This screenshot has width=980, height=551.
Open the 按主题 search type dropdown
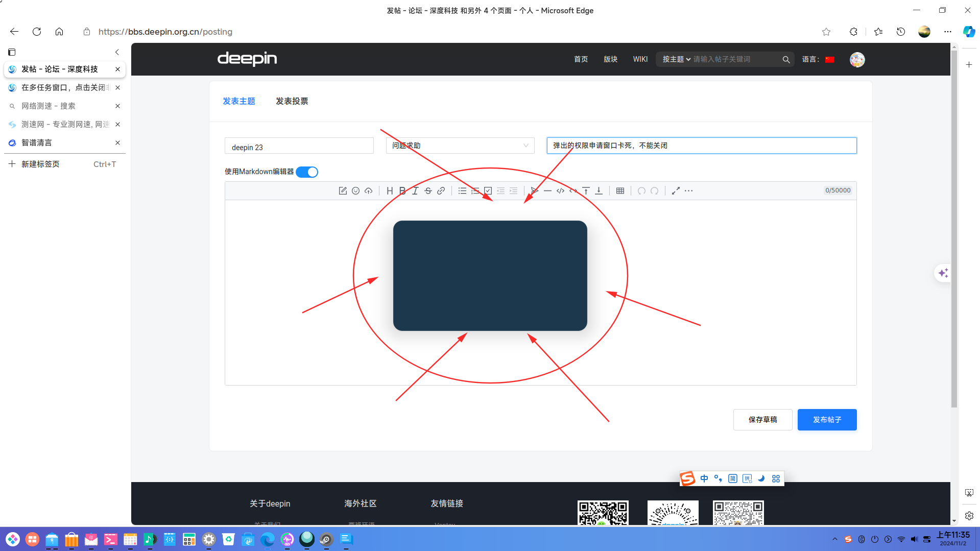[676, 60]
